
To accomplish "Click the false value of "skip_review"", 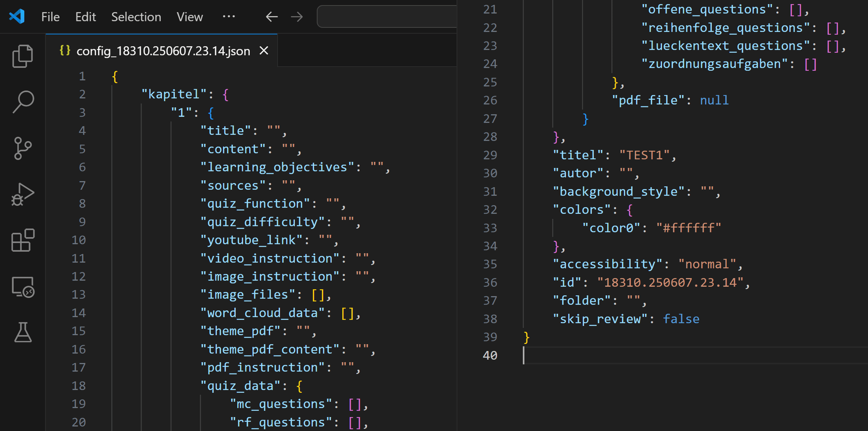I will point(681,319).
